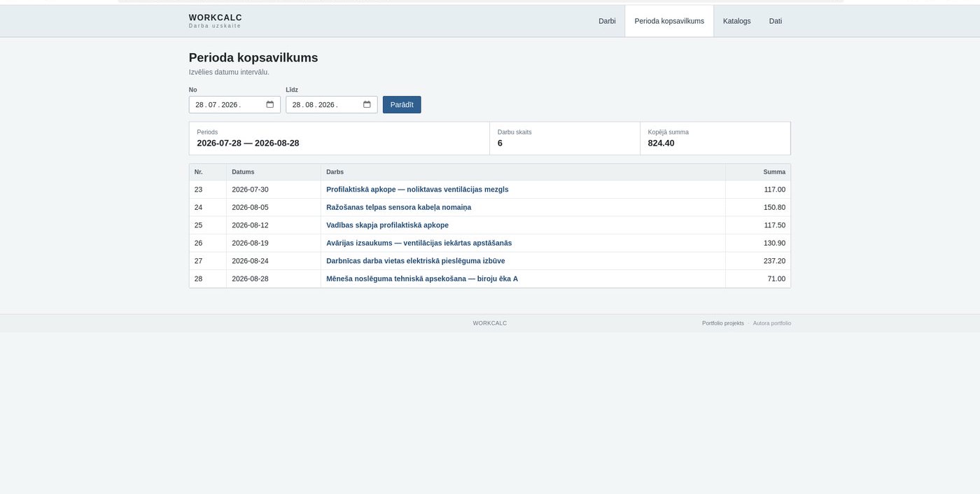This screenshot has width=980, height=494.
Task: Open job Vadības skapja profilaktiskā apkope
Action: coord(387,225)
